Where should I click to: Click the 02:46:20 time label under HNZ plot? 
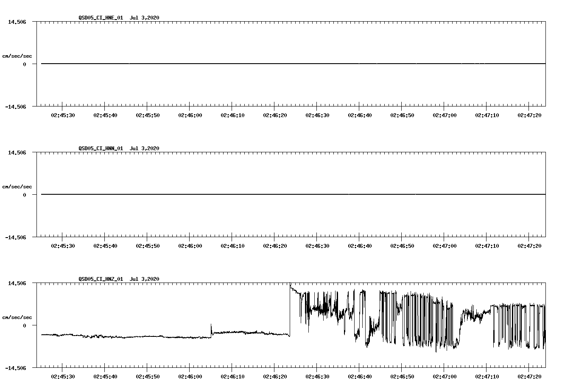pyautogui.click(x=275, y=376)
